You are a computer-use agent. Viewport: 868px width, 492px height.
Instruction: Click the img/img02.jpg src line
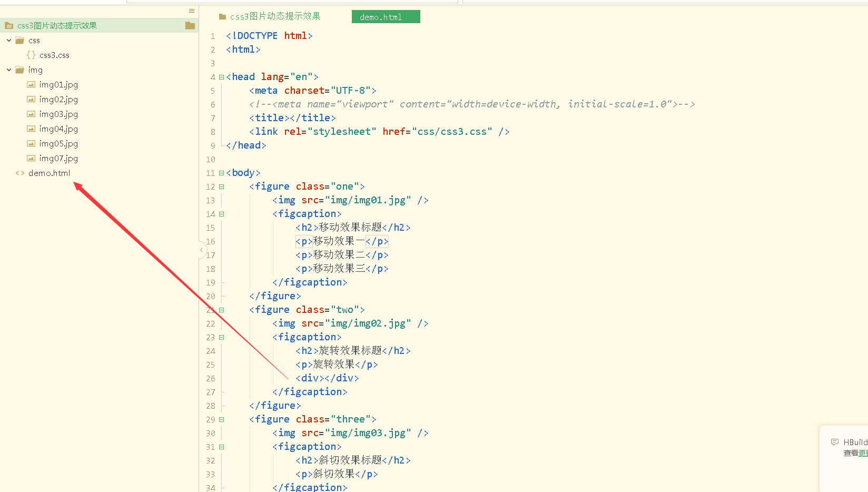[350, 323]
